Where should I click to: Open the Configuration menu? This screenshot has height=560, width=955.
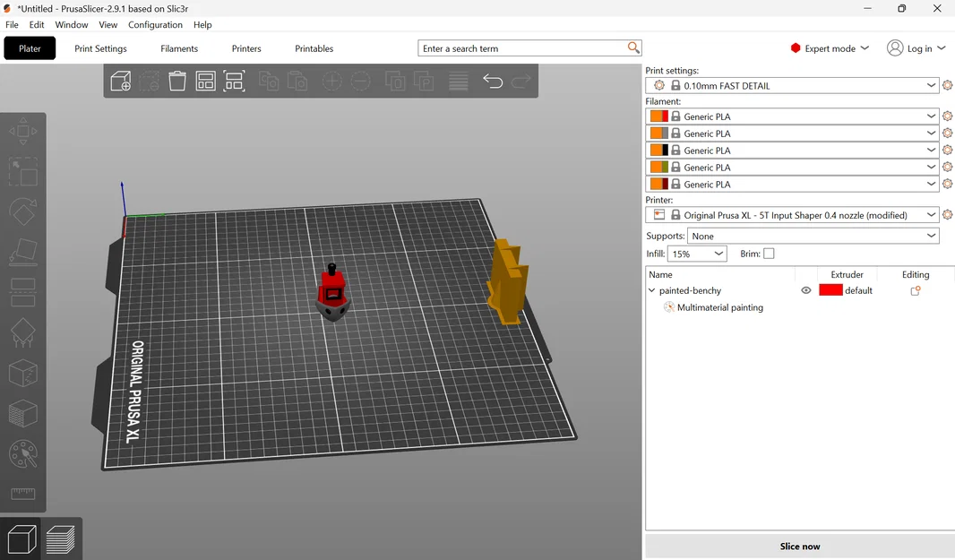click(x=155, y=24)
